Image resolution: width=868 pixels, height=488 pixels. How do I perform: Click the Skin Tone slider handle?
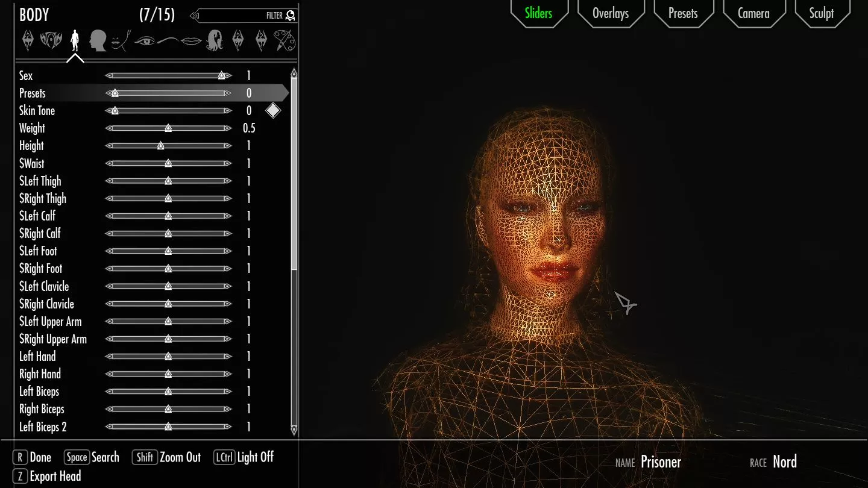115,111
